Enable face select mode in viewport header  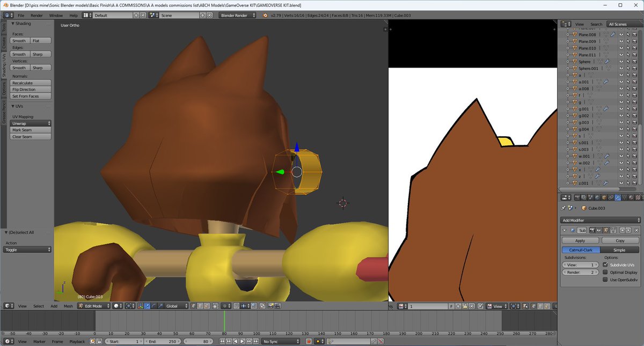click(207, 306)
